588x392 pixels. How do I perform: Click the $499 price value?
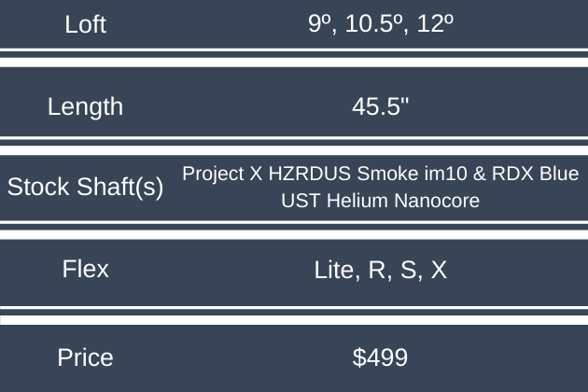pyautogui.click(x=381, y=357)
